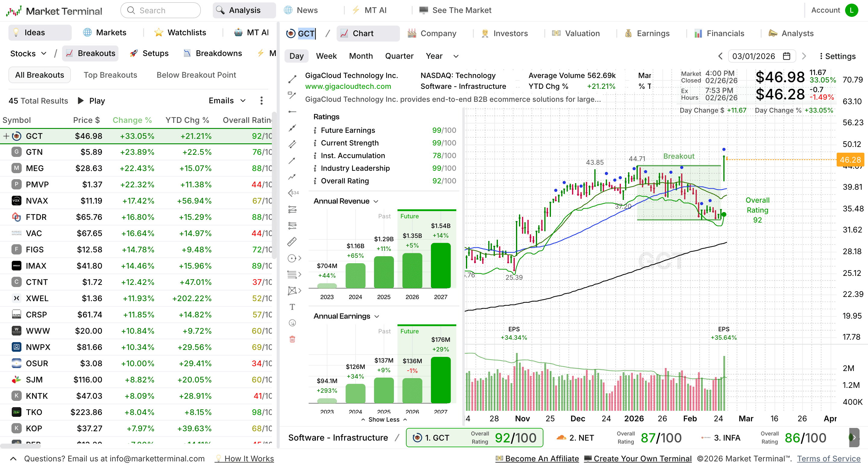Select the Below Breakout Point filter
Image resolution: width=868 pixels, height=468 pixels.
click(x=196, y=75)
